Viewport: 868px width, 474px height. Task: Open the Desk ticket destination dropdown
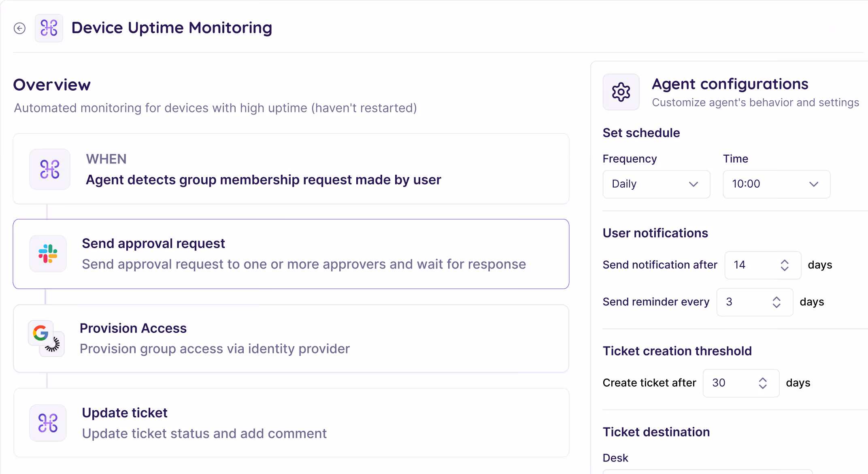[707, 472]
